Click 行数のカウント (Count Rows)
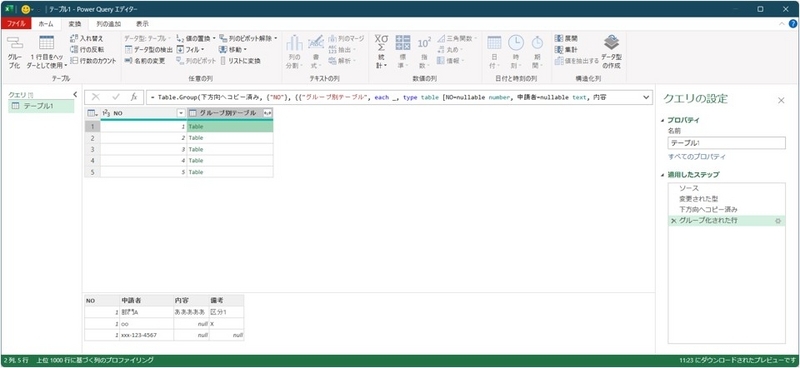This screenshot has width=800, height=368. 93,61
